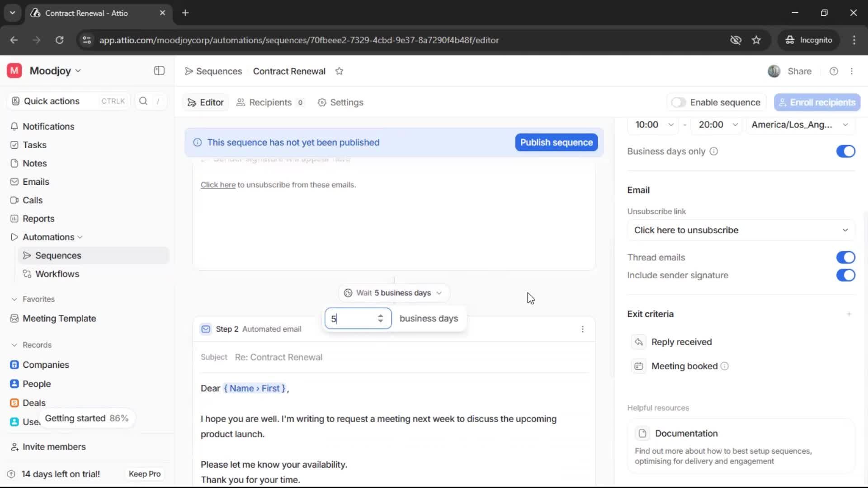The width and height of the screenshot is (868, 488).
Task: Disable Include sender signature switch
Action: point(845,275)
